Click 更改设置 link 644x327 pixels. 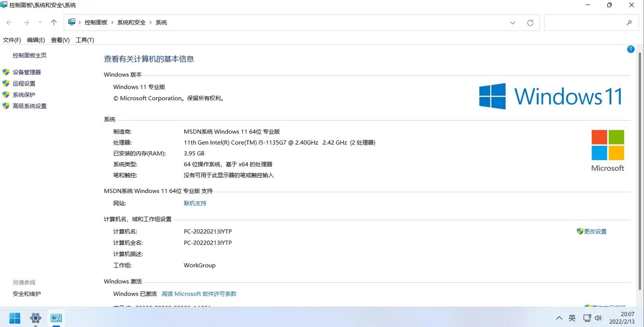(x=595, y=231)
